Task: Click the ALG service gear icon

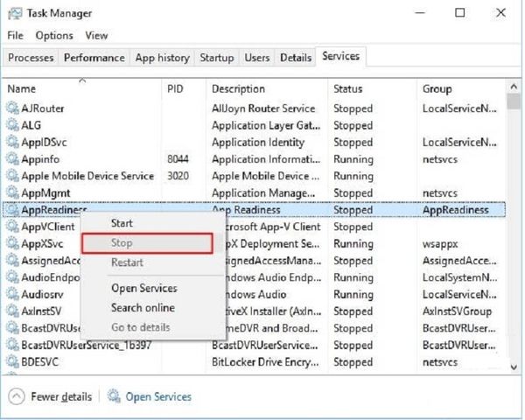Action: point(12,125)
